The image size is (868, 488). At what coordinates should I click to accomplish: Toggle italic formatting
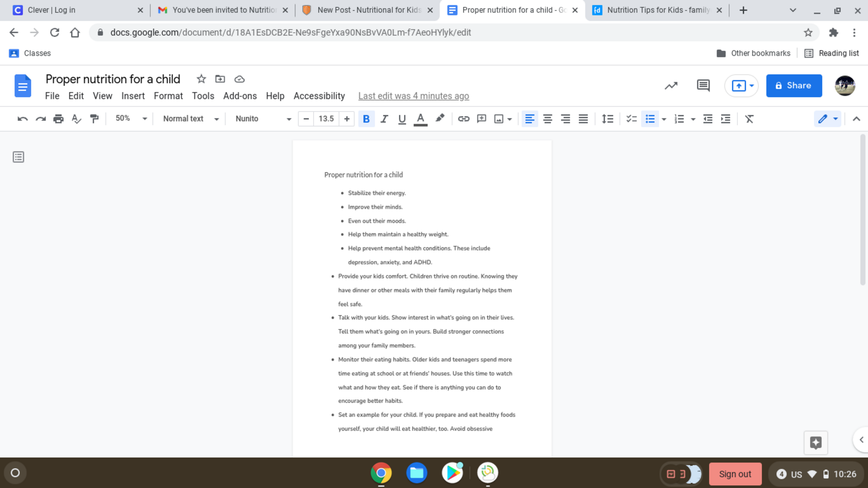(384, 119)
